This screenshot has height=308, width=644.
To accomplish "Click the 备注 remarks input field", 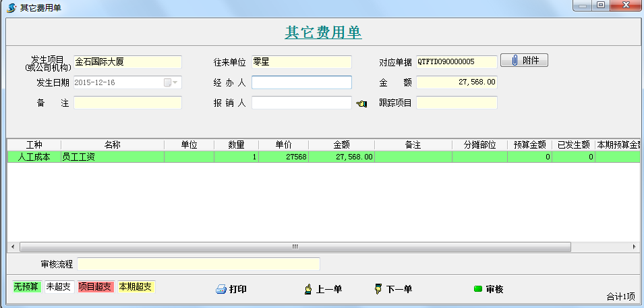I will [x=127, y=103].
